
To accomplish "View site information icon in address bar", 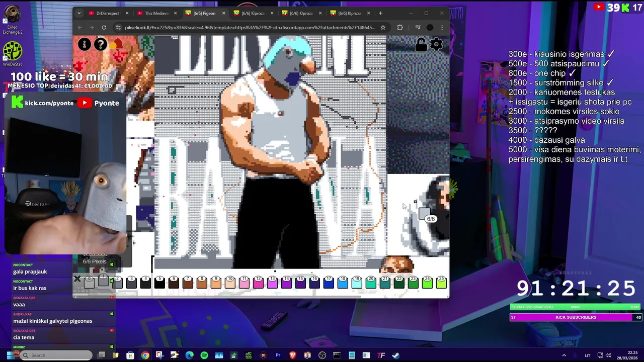I will [x=118, y=27].
